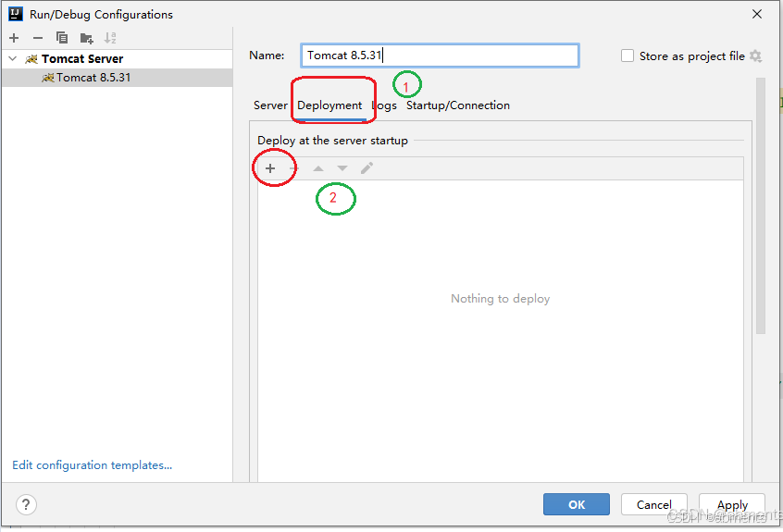This screenshot has width=783, height=532.
Task: Open Edit configuration templates link
Action: pos(92,465)
